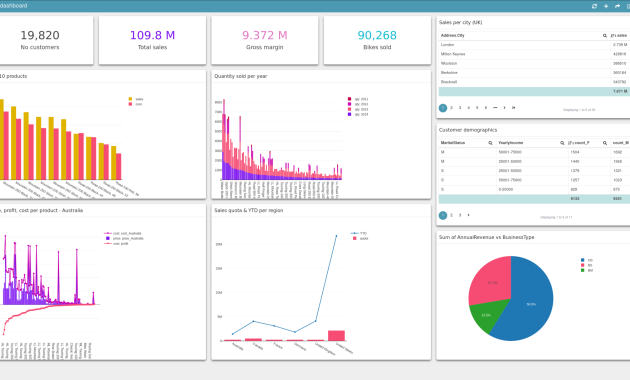Select current page 1 in Customer demographics

[x=443, y=215]
